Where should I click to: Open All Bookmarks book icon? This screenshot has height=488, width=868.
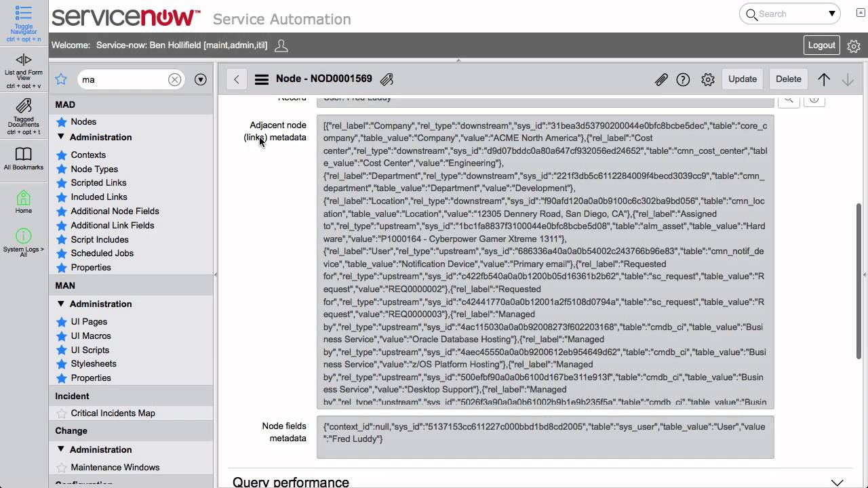(24, 154)
